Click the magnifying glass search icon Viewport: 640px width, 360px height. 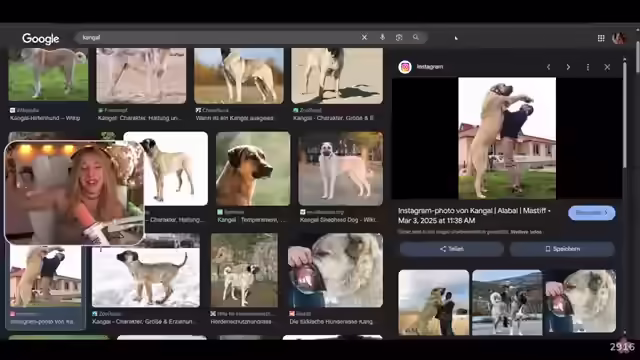click(416, 38)
